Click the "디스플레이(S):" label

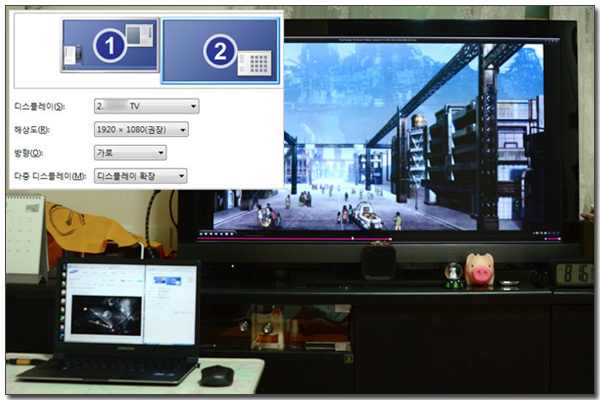point(39,106)
